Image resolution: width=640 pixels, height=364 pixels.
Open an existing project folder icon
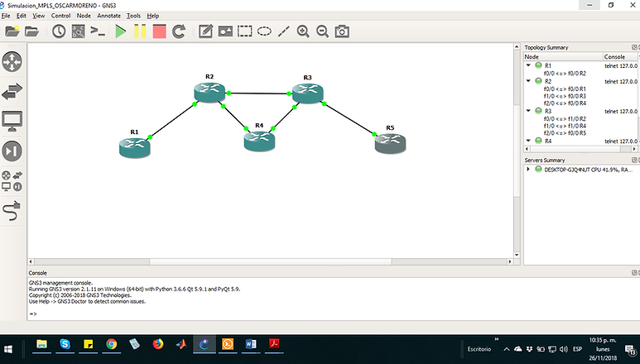pos(31,31)
